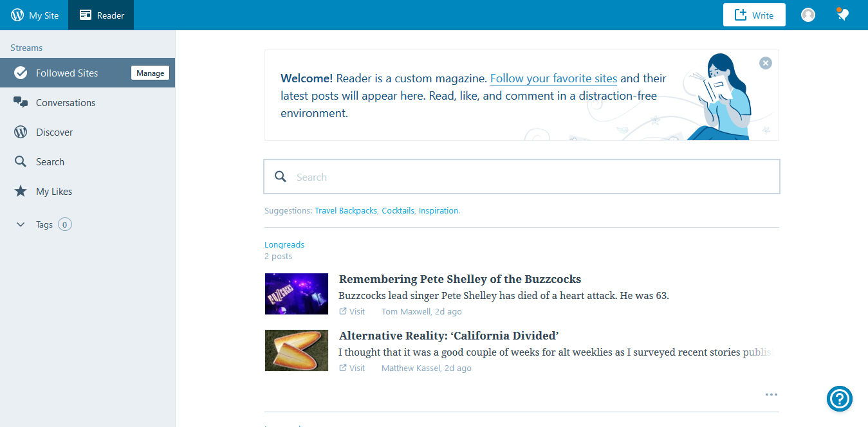Dismiss the Welcome banner with X

tap(765, 63)
